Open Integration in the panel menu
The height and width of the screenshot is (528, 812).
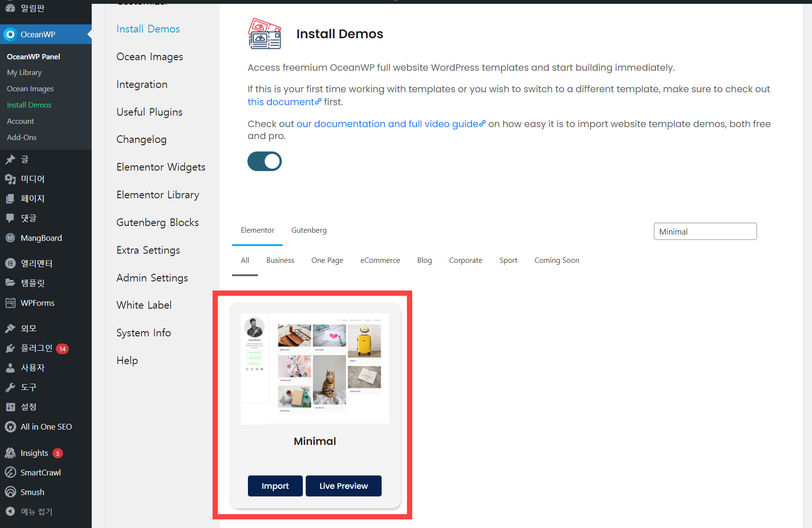(x=142, y=85)
